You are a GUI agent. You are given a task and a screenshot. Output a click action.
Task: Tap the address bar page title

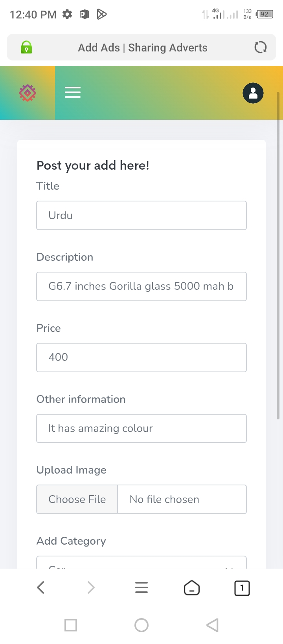143,48
